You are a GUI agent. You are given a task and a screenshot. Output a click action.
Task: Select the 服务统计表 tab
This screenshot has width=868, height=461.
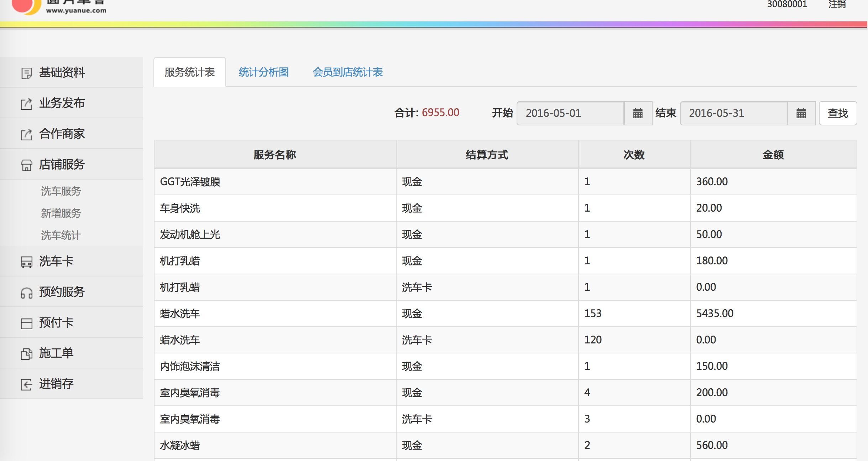coord(189,72)
